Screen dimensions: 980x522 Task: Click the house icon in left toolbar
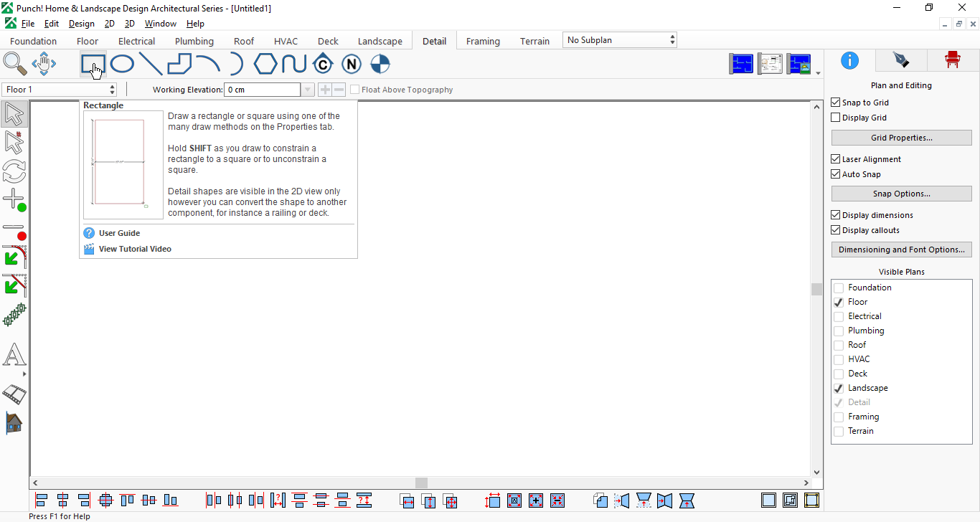14,422
